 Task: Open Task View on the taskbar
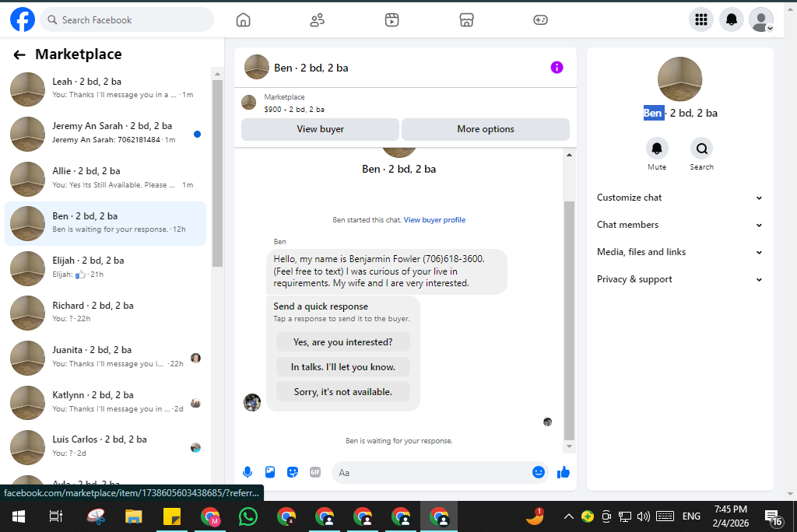(x=56, y=516)
